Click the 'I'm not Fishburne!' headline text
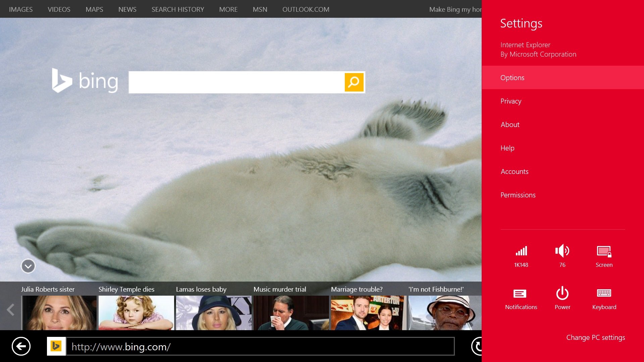This screenshot has width=644, height=362. pos(436,289)
